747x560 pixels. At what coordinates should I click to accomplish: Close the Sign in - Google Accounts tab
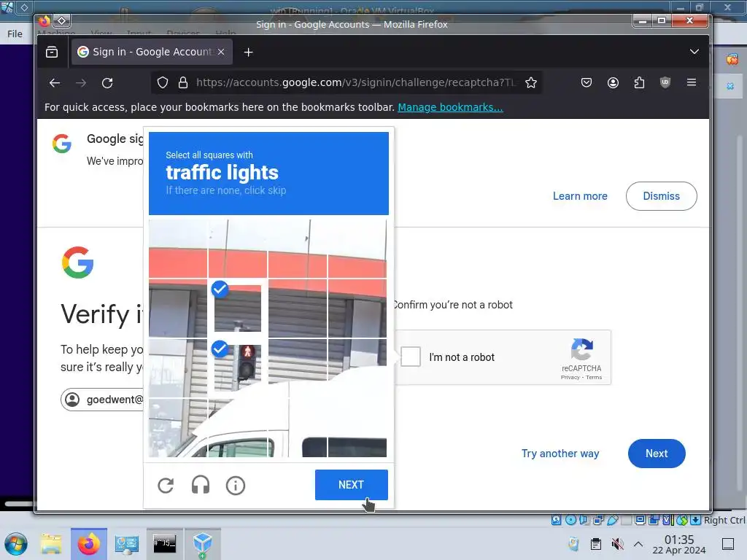coord(221,52)
